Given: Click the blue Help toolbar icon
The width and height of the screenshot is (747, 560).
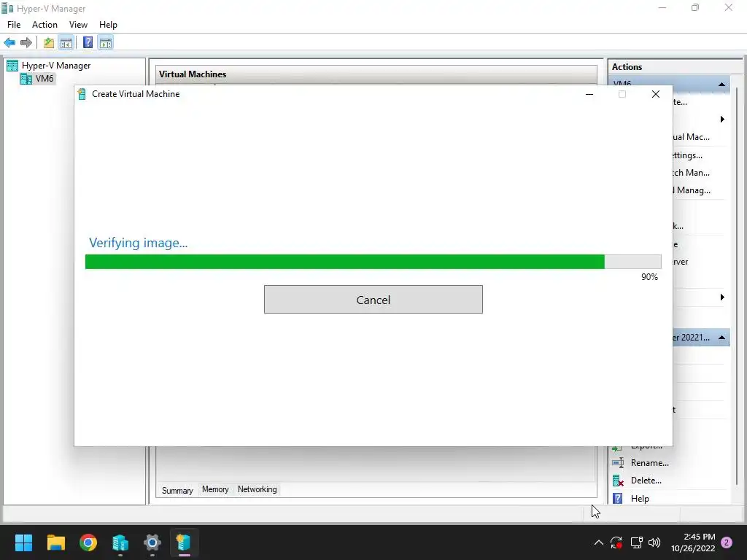Looking at the screenshot, I should coord(88,43).
